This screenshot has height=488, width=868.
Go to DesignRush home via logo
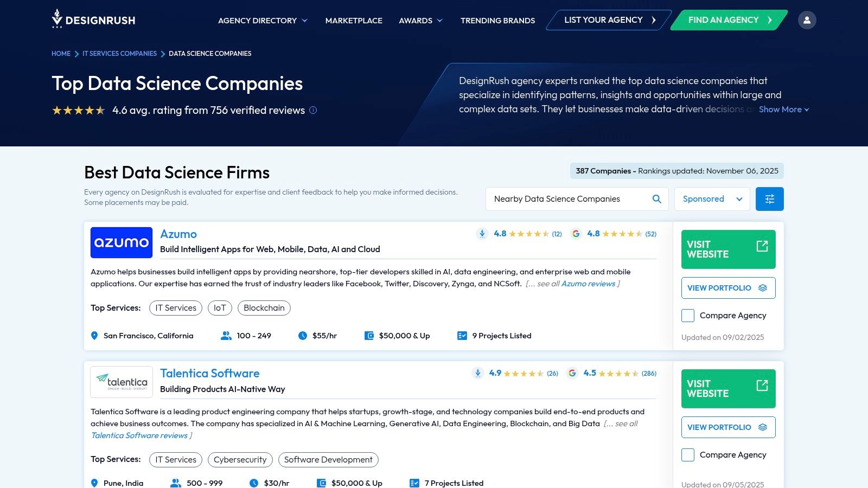point(93,20)
